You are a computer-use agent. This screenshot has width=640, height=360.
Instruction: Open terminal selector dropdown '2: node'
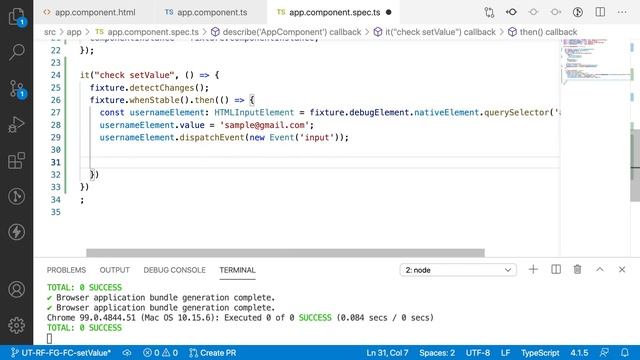click(x=458, y=270)
